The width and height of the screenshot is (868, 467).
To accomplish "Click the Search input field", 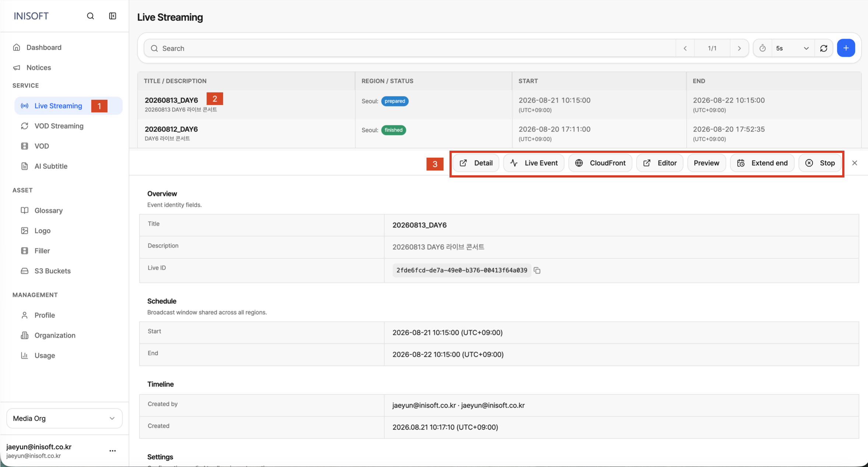I will (410, 48).
